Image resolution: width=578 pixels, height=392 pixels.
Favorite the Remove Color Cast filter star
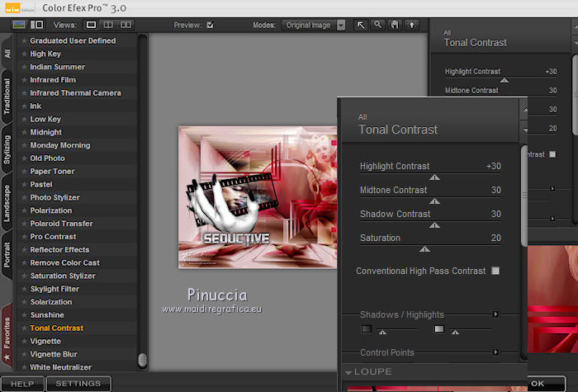tap(24, 262)
